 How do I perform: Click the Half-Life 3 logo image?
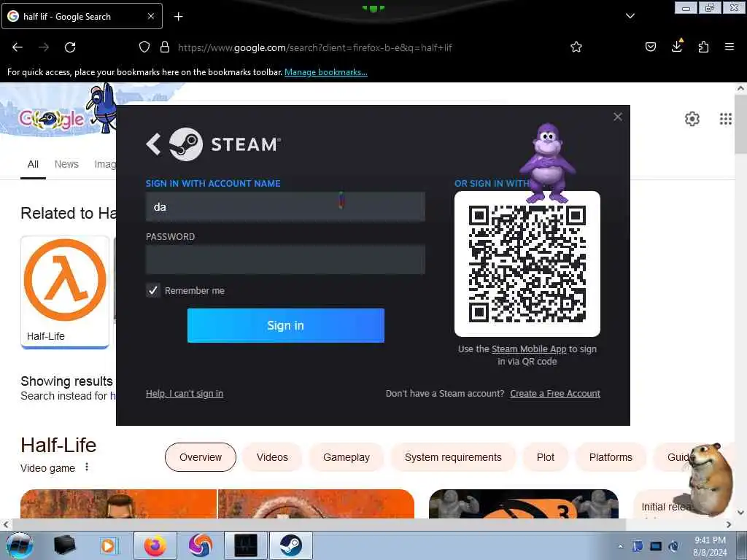pos(524,504)
